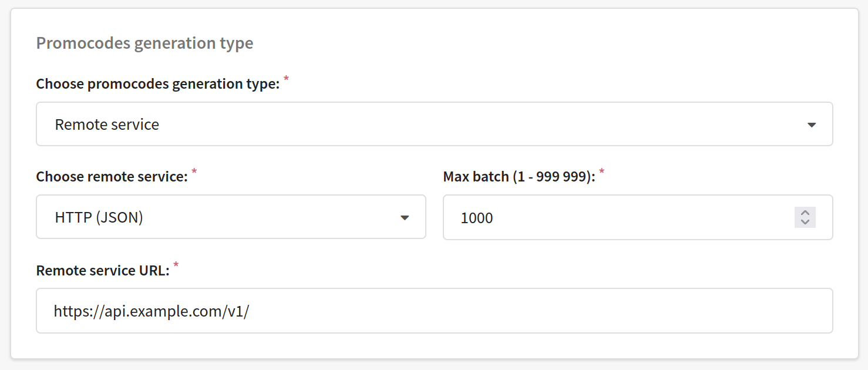868x370 pixels.
Task: Open the promocodes generation type dropdown arrow
Action: (x=812, y=124)
